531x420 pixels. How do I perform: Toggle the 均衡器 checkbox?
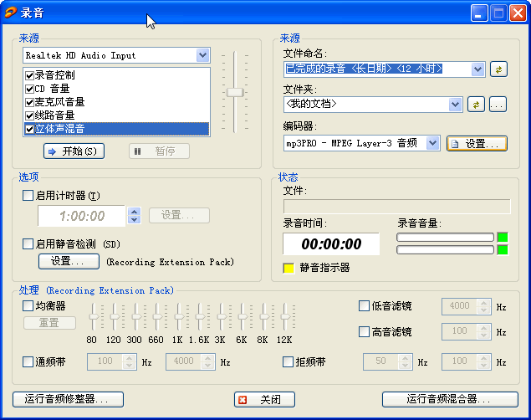[x=28, y=306]
